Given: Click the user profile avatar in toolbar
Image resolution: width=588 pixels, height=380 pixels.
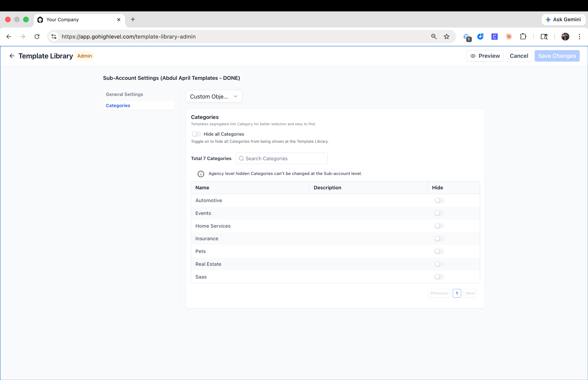Looking at the screenshot, I should 565,37.
